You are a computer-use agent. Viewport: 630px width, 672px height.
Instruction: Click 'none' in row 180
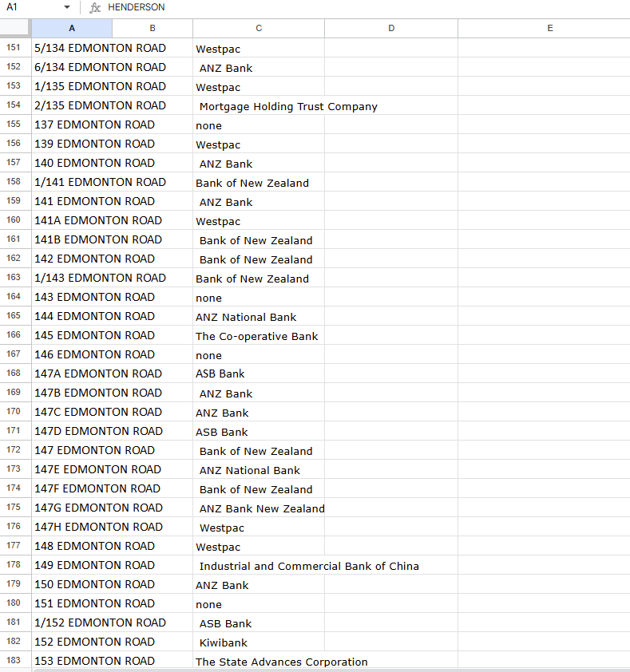[259, 604]
